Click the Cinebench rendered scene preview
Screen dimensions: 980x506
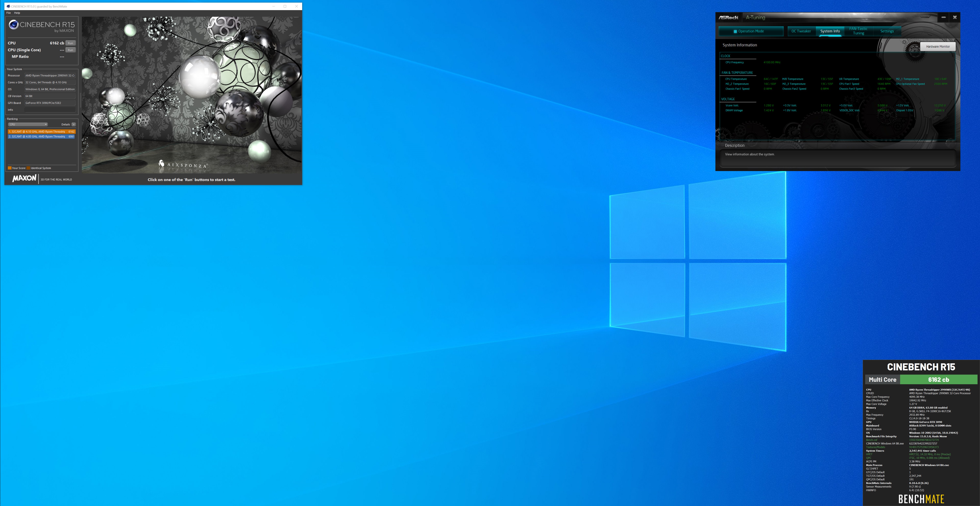pyautogui.click(x=191, y=95)
